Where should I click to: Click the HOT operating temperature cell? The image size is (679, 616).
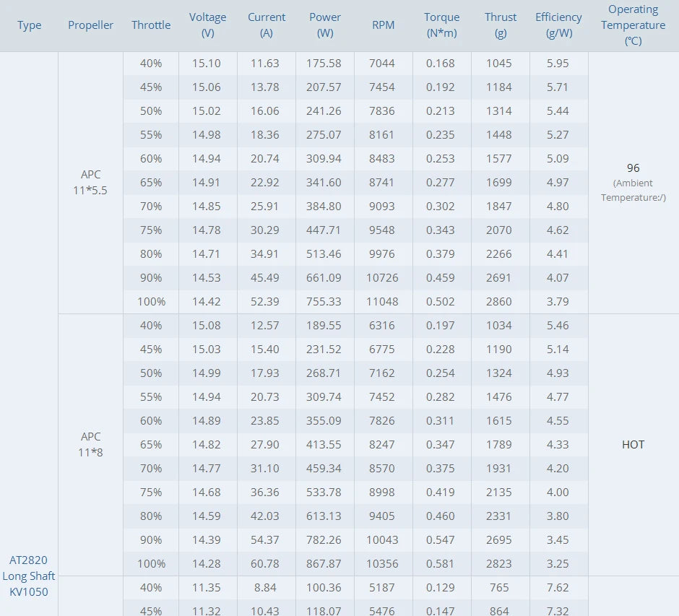633,445
